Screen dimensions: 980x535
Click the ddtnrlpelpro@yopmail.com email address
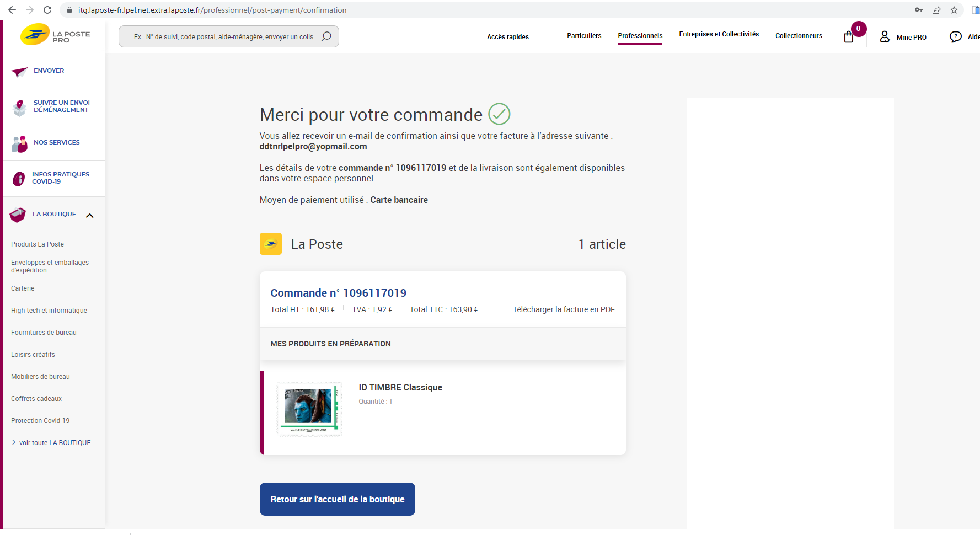(313, 147)
